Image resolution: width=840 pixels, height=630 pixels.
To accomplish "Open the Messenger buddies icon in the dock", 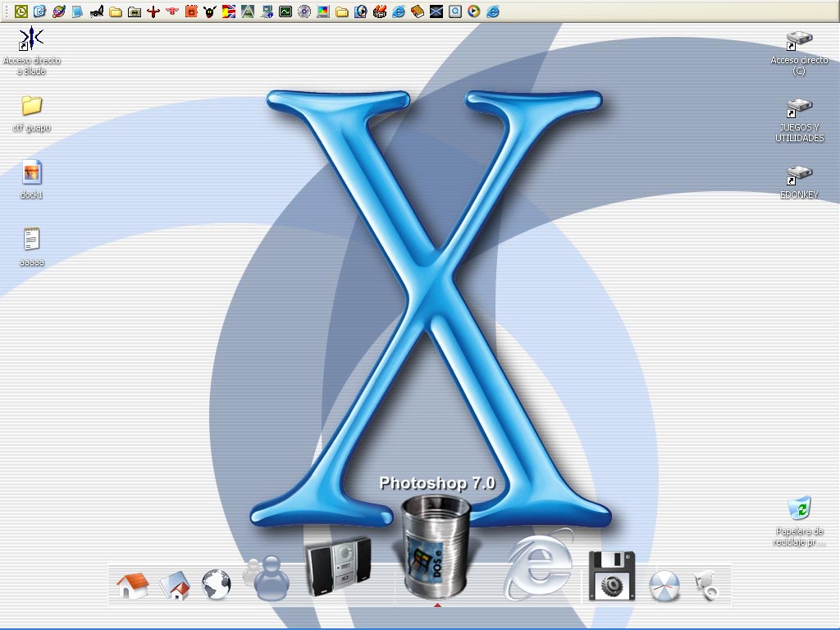I will click(267, 578).
